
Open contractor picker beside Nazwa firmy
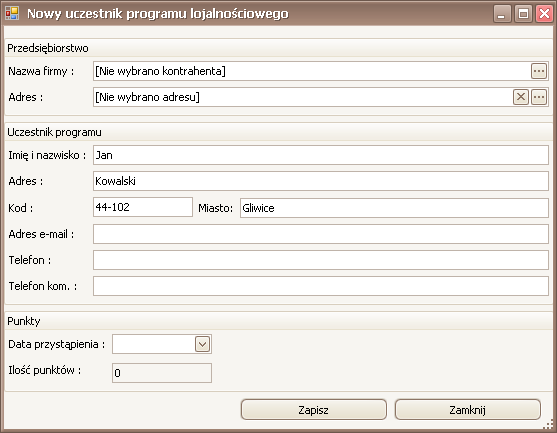coord(539,71)
